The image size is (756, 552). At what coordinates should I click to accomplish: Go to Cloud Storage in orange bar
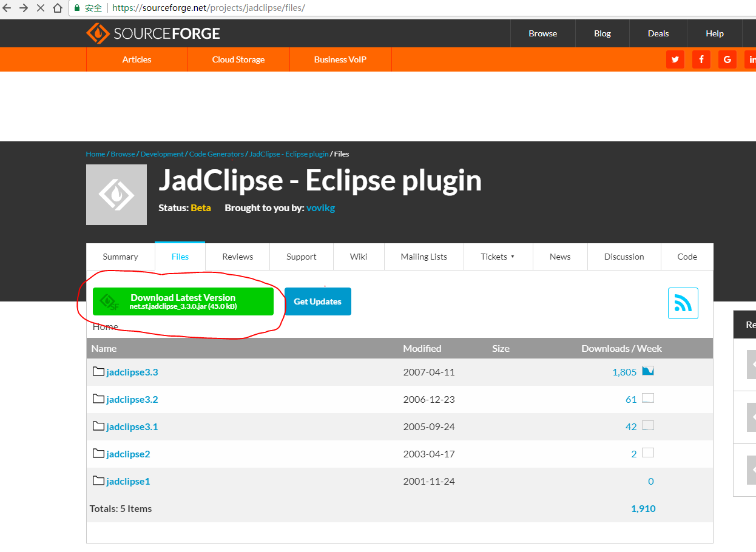point(238,59)
